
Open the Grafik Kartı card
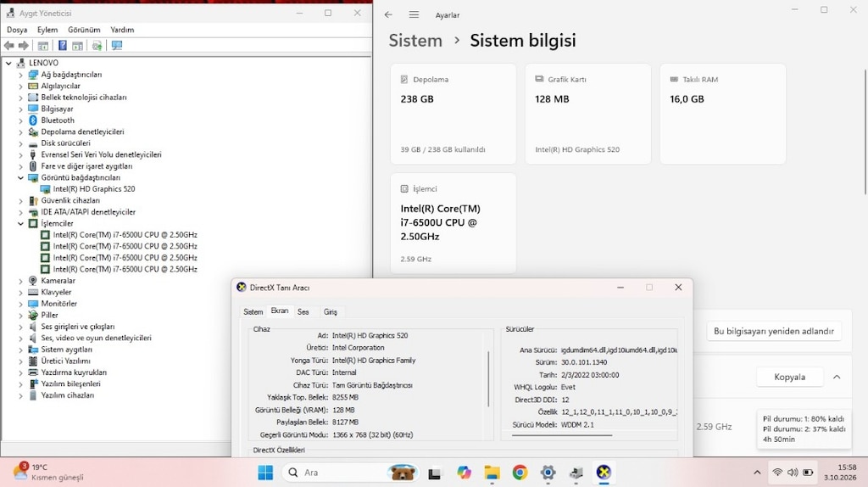(588, 114)
